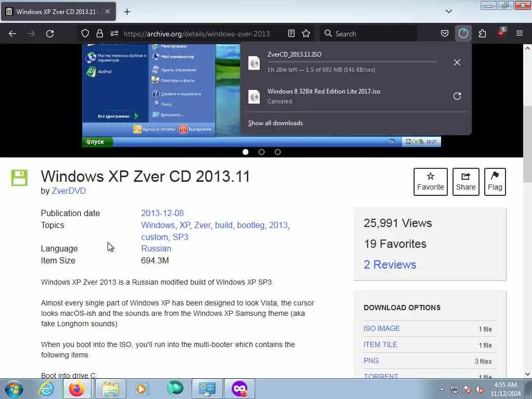Click the red extension icon with badge
This screenshot has width=532, height=399.
[x=501, y=33]
